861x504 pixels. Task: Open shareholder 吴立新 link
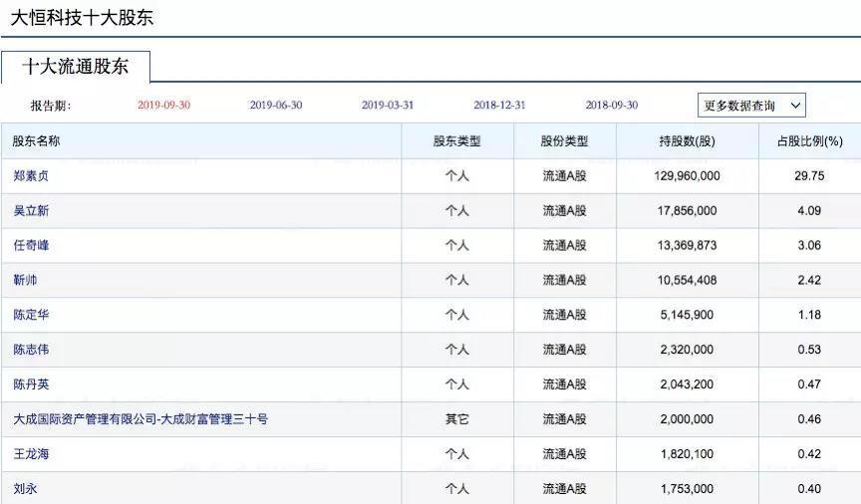[x=31, y=211]
